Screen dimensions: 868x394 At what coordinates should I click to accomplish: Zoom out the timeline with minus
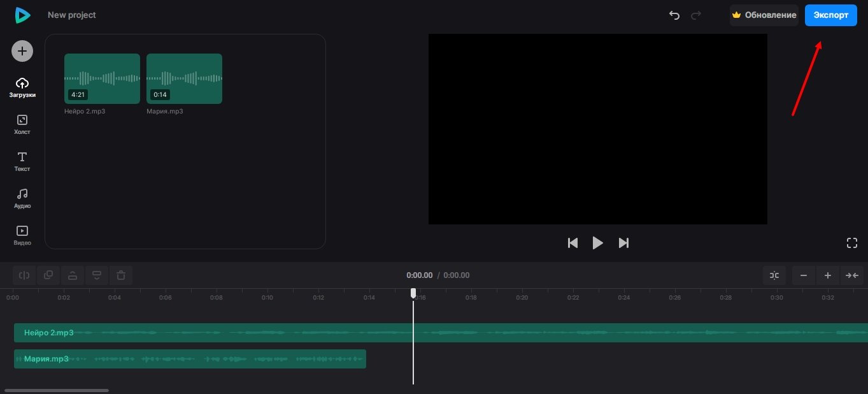(x=804, y=275)
